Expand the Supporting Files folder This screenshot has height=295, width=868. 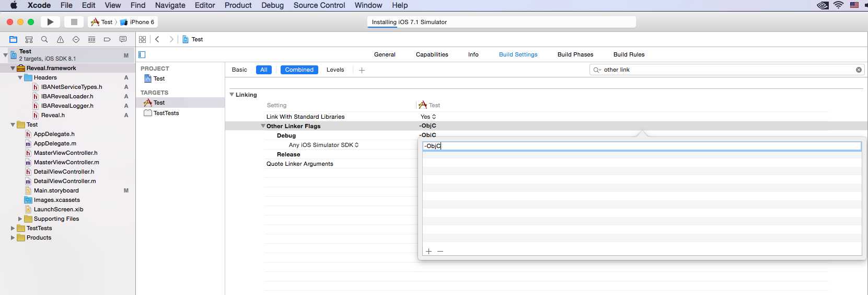click(20, 219)
